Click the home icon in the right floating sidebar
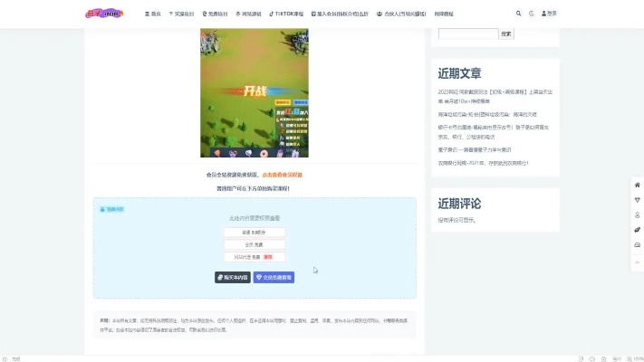Screen dimensions: 644x362 tap(637, 185)
